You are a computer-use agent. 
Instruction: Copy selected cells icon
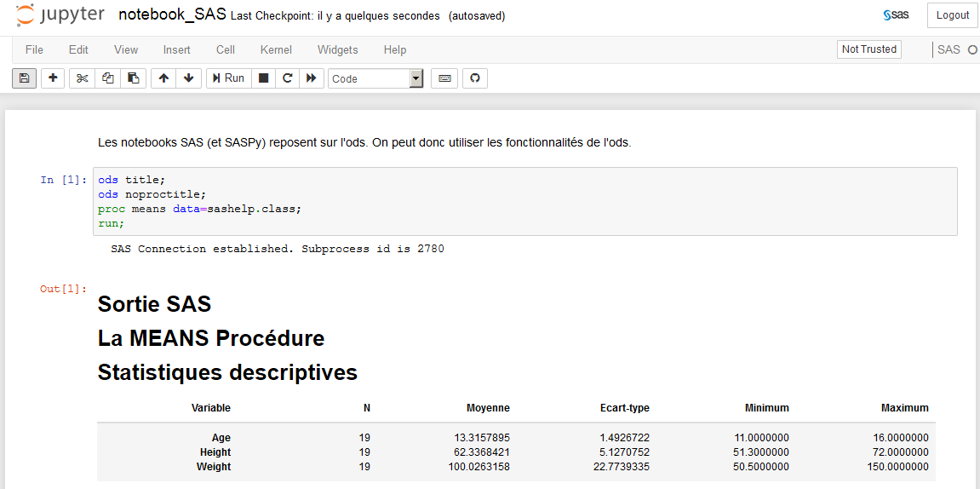pyautogui.click(x=107, y=78)
